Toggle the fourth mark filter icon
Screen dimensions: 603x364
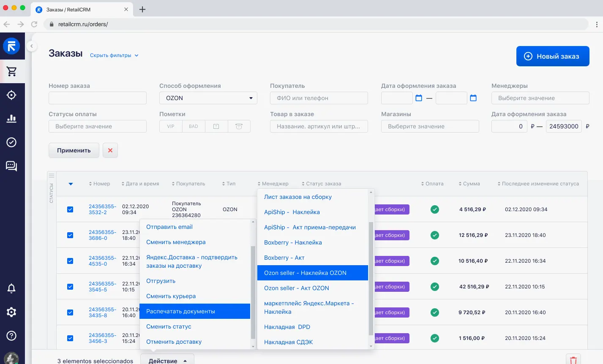tap(239, 126)
